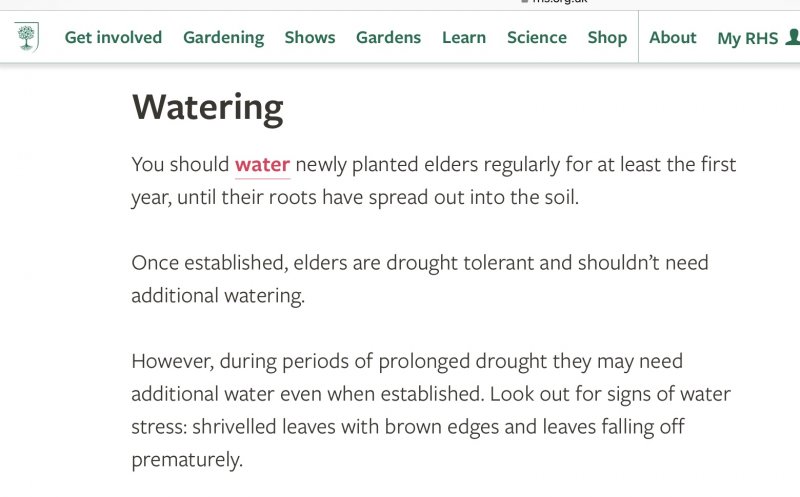
Task: Open the Gardening navigation menu
Action: tap(223, 38)
